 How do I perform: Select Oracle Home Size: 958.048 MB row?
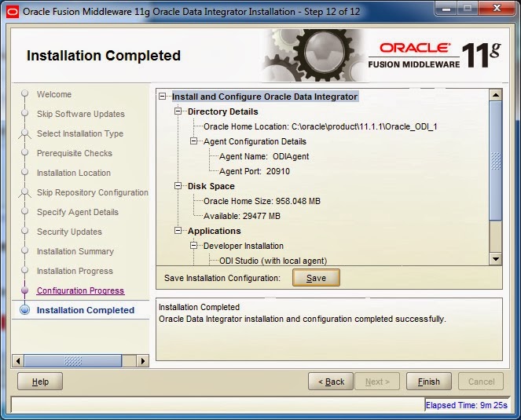tap(262, 201)
